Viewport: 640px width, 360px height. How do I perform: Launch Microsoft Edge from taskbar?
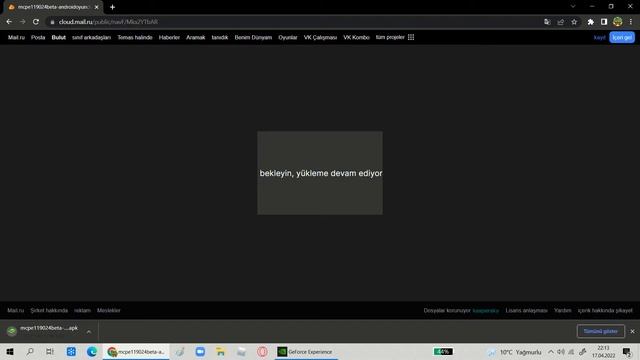(92, 351)
